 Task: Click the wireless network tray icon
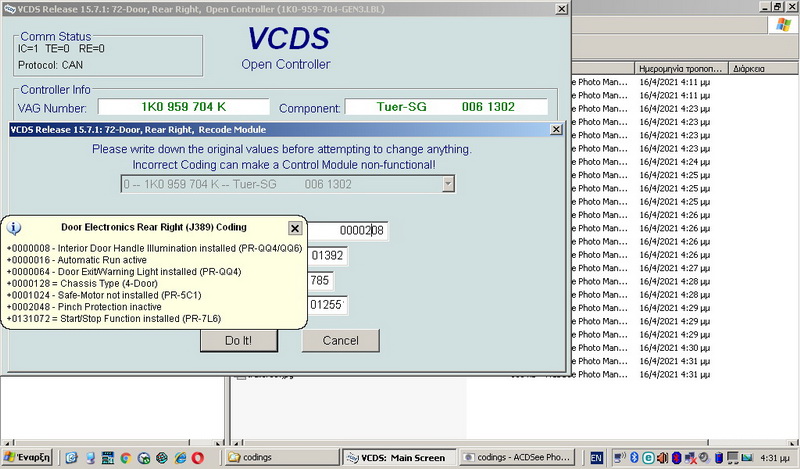[x=620, y=458]
